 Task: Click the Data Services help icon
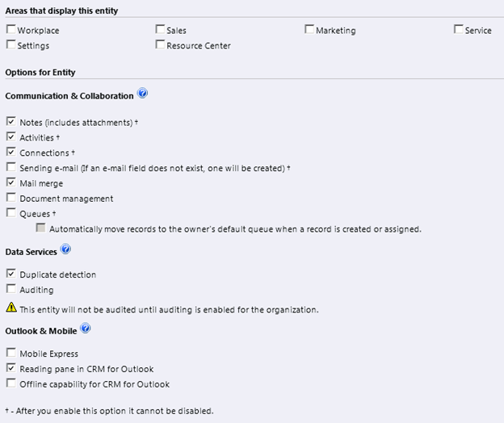66,249
